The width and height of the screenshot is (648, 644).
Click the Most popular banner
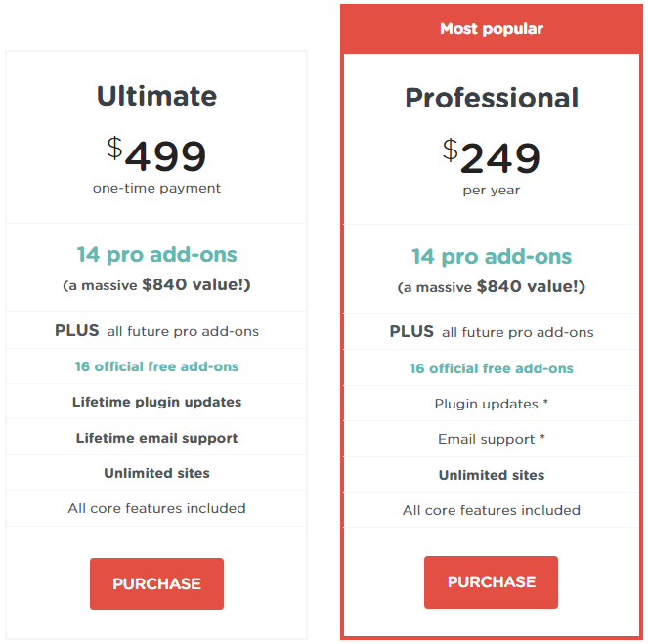[492, 29]
